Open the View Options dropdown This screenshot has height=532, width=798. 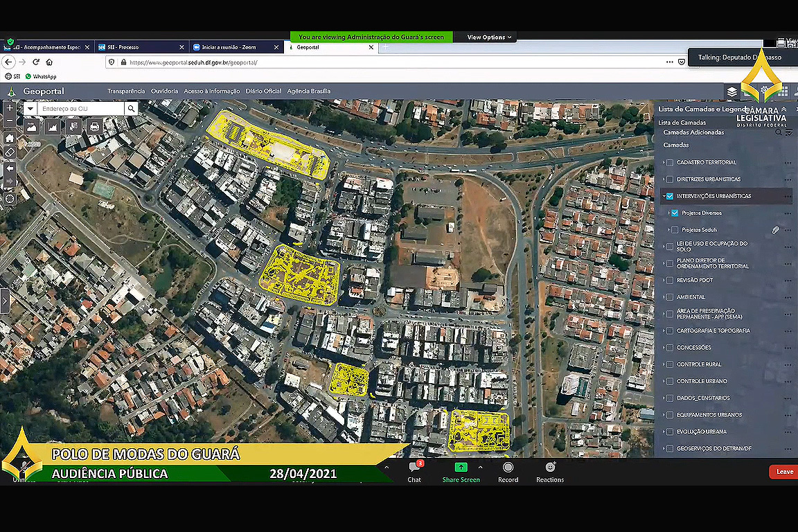click(489, 37)
